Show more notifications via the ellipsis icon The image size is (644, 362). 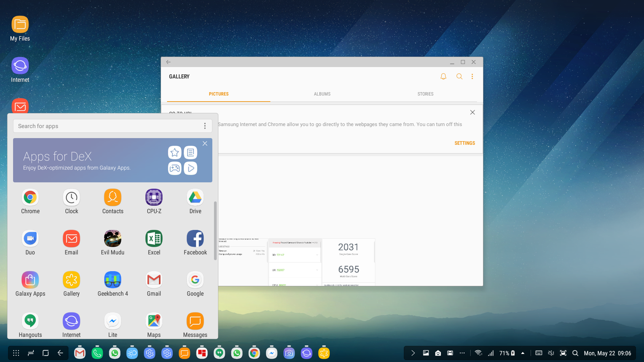pos(462,353)
